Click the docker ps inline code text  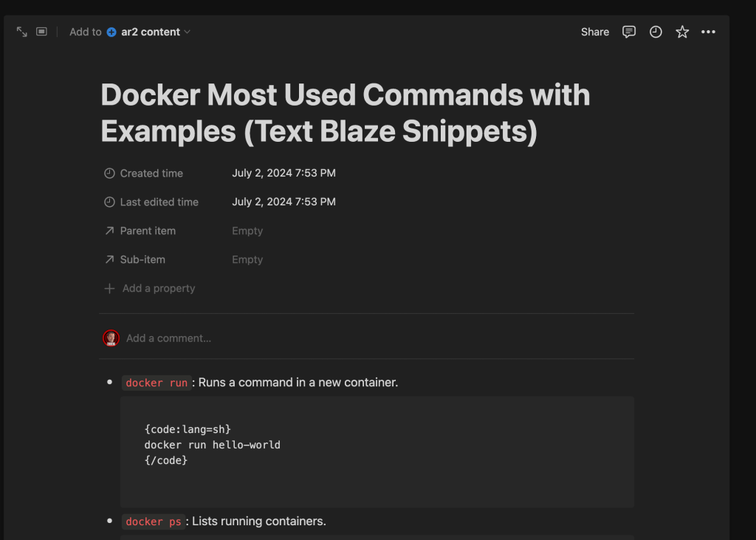click(x=154, y=522)
